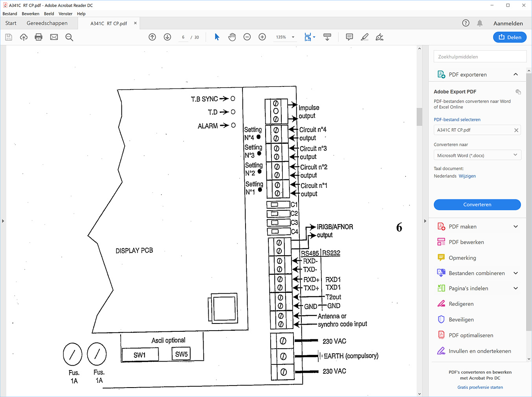Switch to the Gereedschappen tab
The image size is (532, 397).
(x=47, y=23)
